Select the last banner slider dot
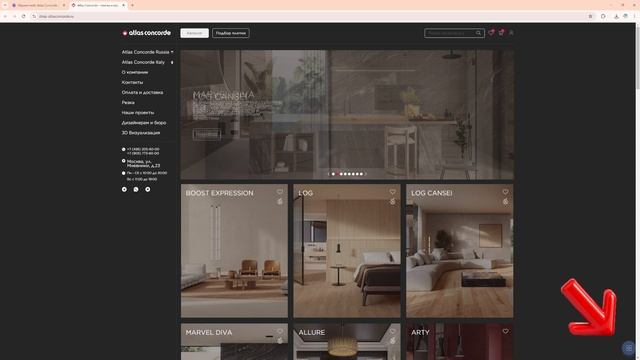The image size is (640, 360). coord(361,174)
